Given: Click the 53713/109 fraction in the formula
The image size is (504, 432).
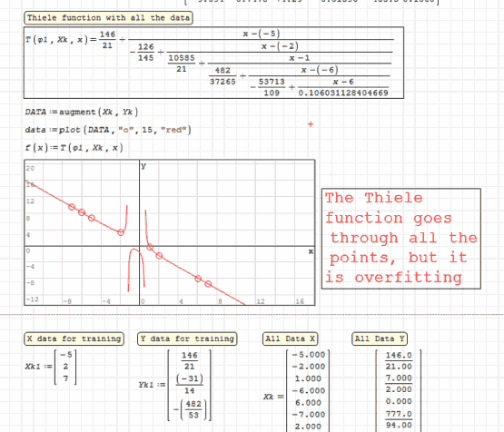Looking at the screenshot, I should tap(272, 87).
